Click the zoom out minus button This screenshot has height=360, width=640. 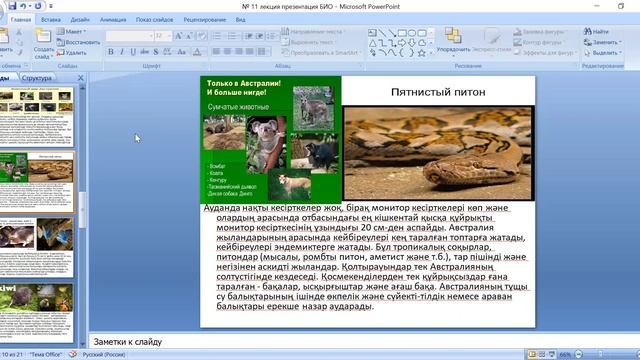[x=578, y=354]
